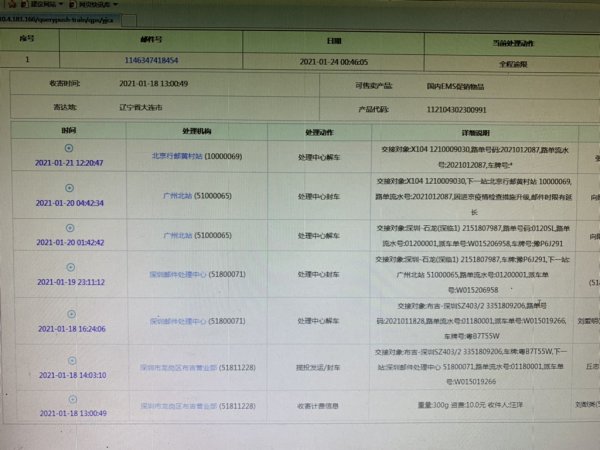Viewport: 600px width, 450px height.
Task: Click the detail text with 重量:300g
Action: (x=470, y=405)
